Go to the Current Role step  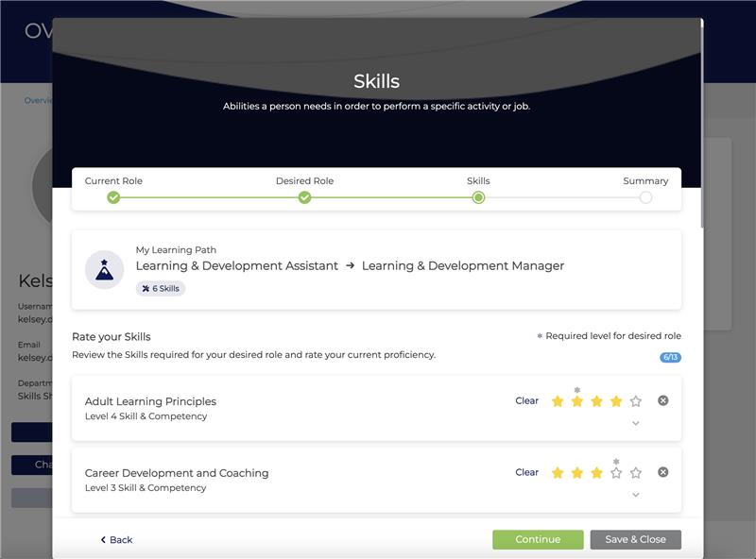pos(113,197)
